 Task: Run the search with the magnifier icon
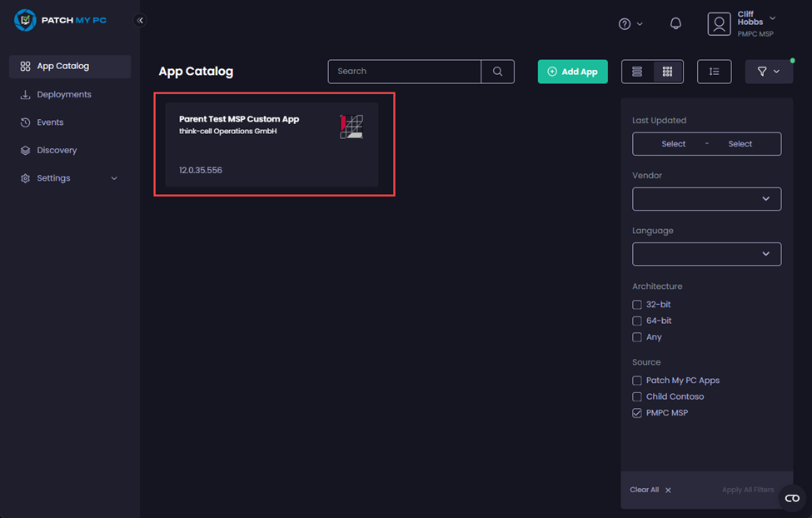(x=498, y=72)
